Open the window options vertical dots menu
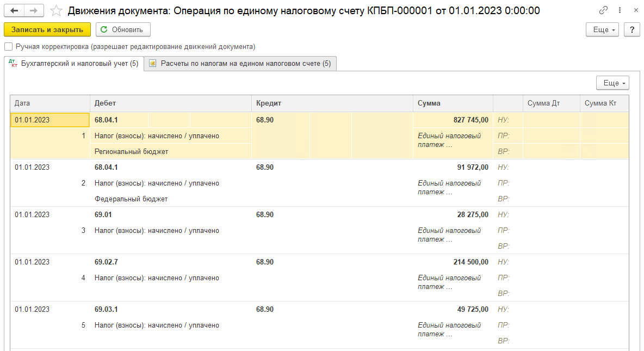The width and height of the screenshot is (644, 351). (x=620, y=10)
